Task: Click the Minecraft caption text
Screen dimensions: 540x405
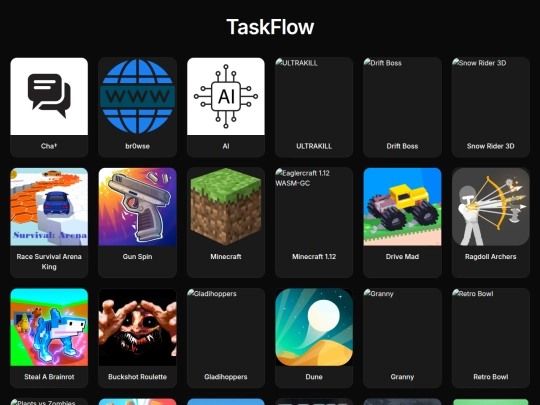Action: [x=226, y=257]
